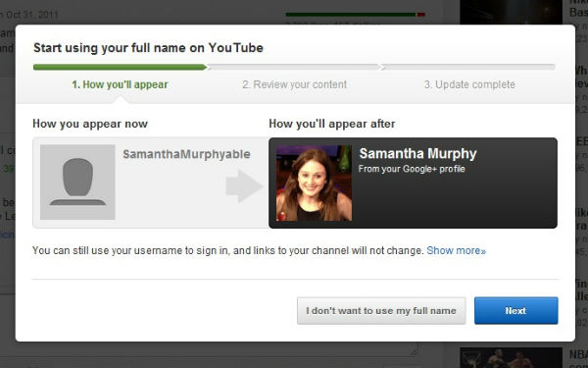Select step "2. Review your content"
This screenshot has height=368, width=588.
pyautogui.click(x=294, y=84)
